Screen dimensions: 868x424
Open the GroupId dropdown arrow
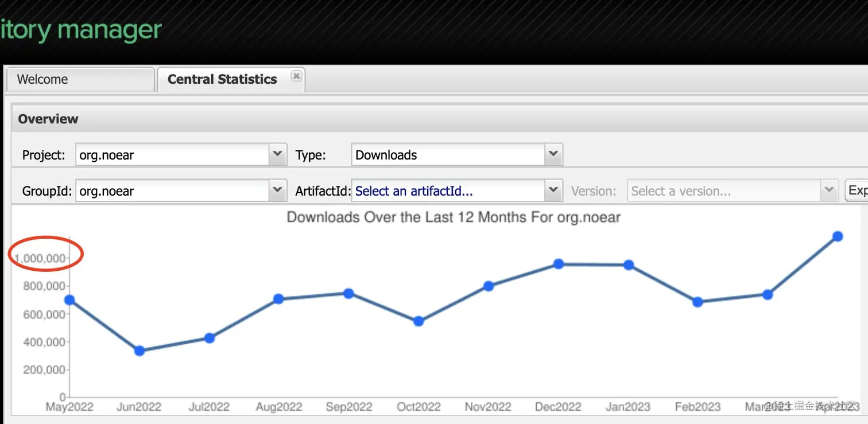tap(278, 190)
